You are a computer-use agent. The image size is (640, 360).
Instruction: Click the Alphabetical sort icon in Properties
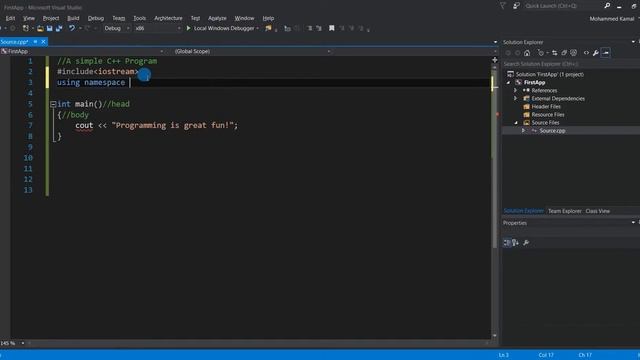pyautogui.click(x=516, y=243)
